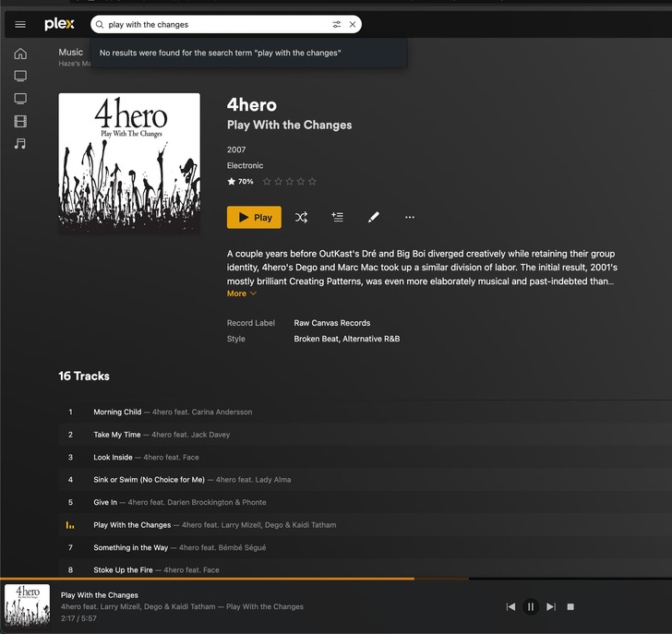Viewport: 672px width, 634px height.
Task: Add album to play queue icon
Action: pyautogui.click(x=337, y=217)
